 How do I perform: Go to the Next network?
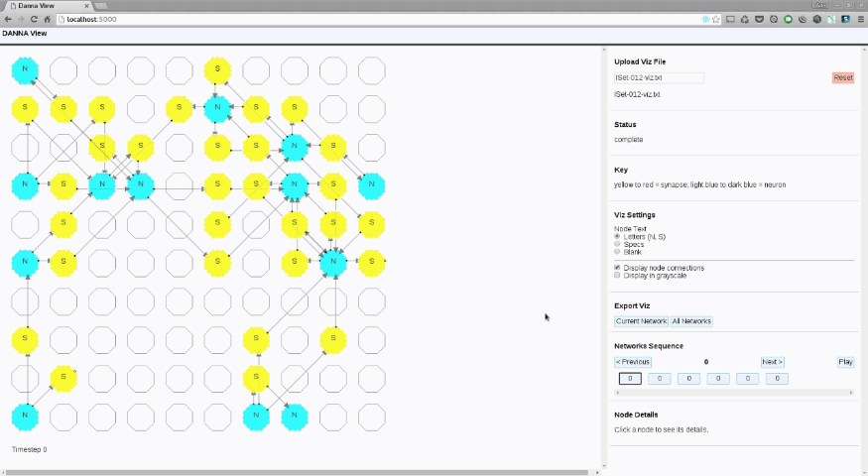pyautogui.click(x=773, y=362)
